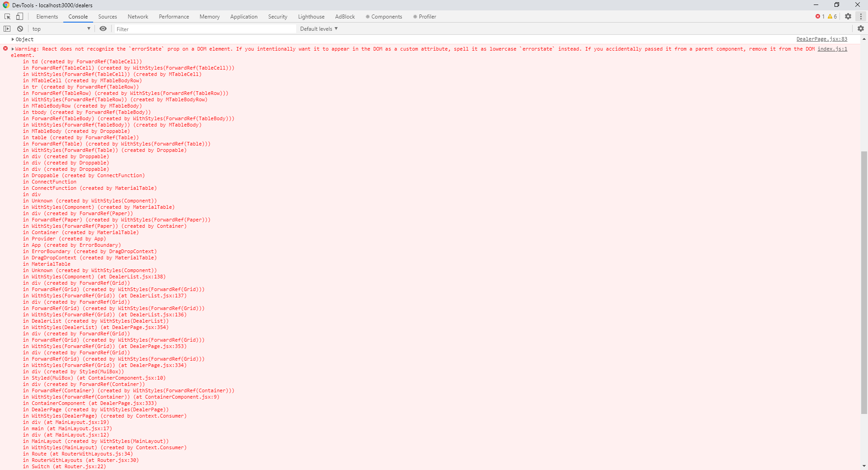Click the scrollbar down arrow
The width and height of the screenshot is (868, 470).
pos(864,466)
